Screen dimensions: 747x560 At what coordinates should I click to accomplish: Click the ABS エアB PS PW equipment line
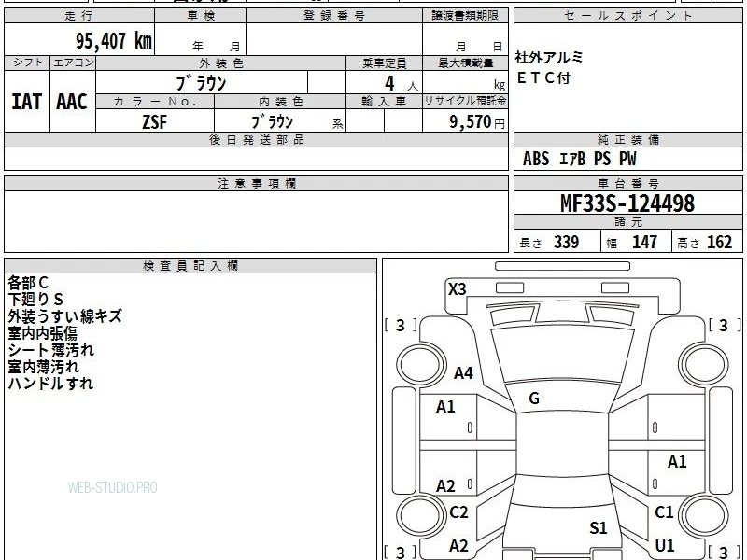(x=579, y=159)
